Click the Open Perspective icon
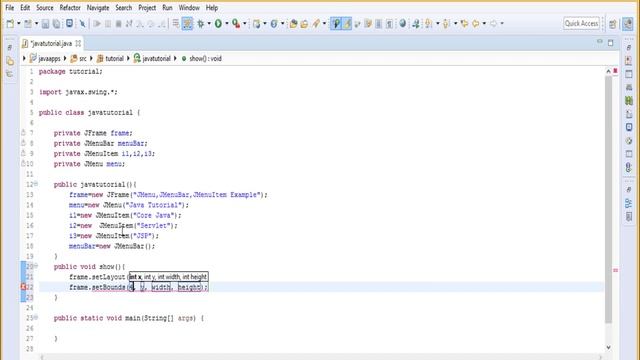640x360 pixels. pyautogui.click(x=613, y=24)
